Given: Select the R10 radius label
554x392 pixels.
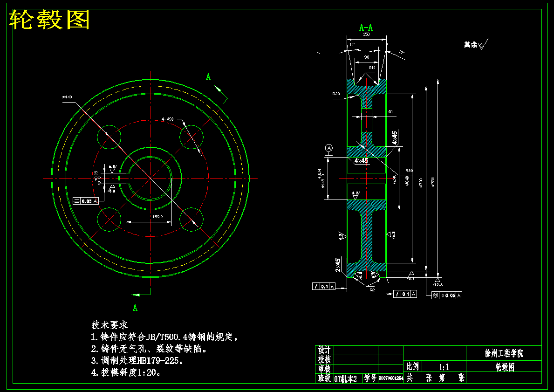Looking at the screenshot, I should coord(372,68).
